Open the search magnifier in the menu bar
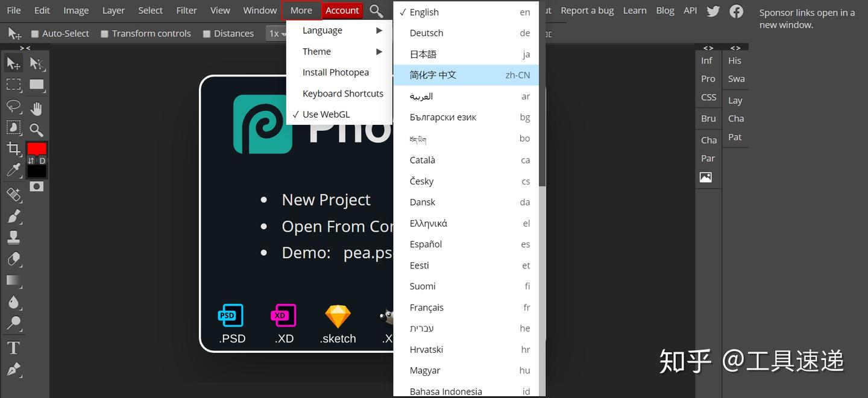This screenshot has width=868, height=398. 376,11
